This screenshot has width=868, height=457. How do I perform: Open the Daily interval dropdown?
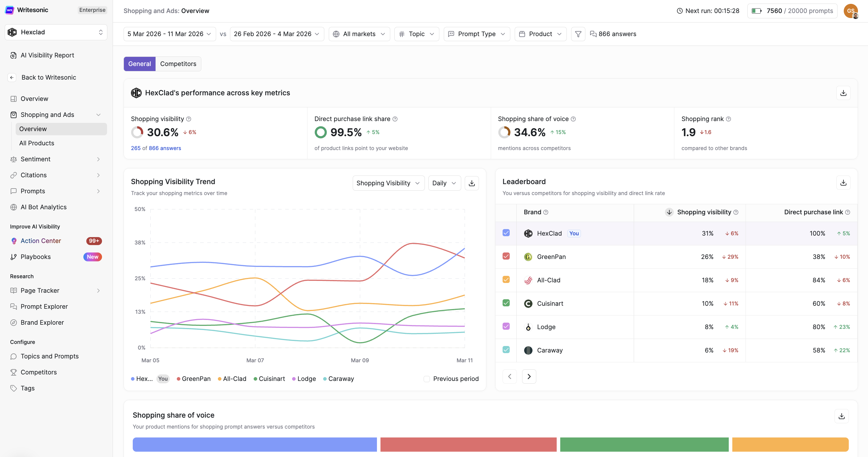pos(444,183)
